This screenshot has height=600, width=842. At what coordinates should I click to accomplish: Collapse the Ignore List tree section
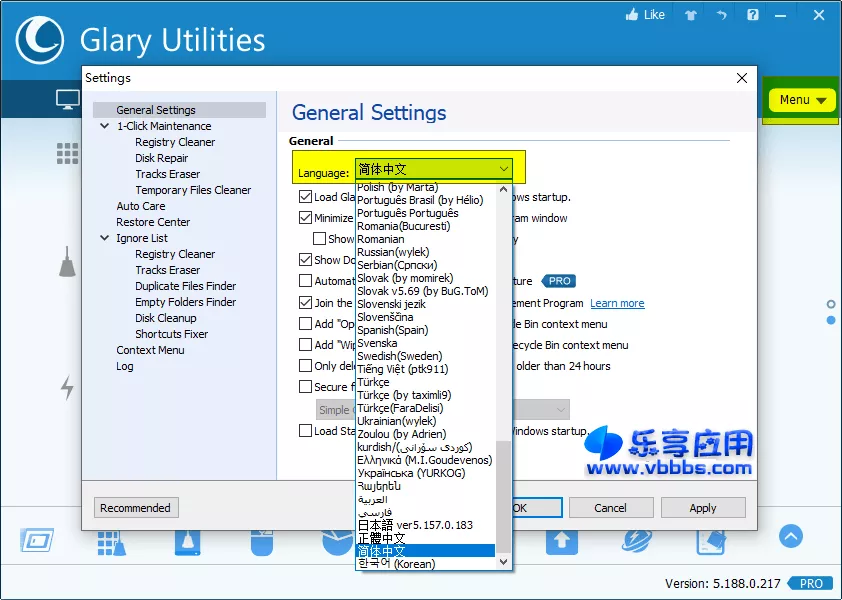point(104,238)
